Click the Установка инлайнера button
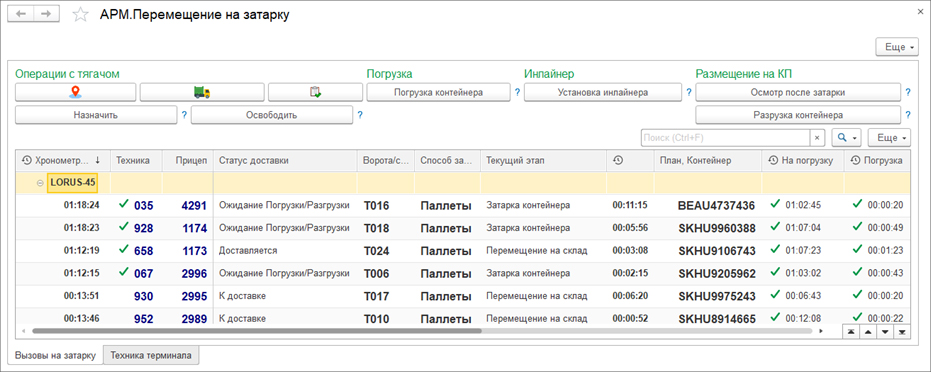The height and width of the screenshot is (372, 931). tap(603, 92)
